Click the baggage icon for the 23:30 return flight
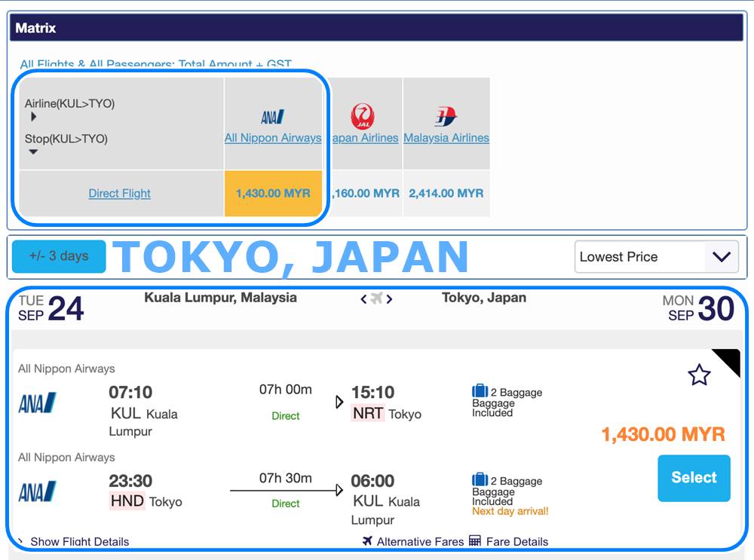Image resolution: width=754 pixels, height=560 pixels. point(480,480)
